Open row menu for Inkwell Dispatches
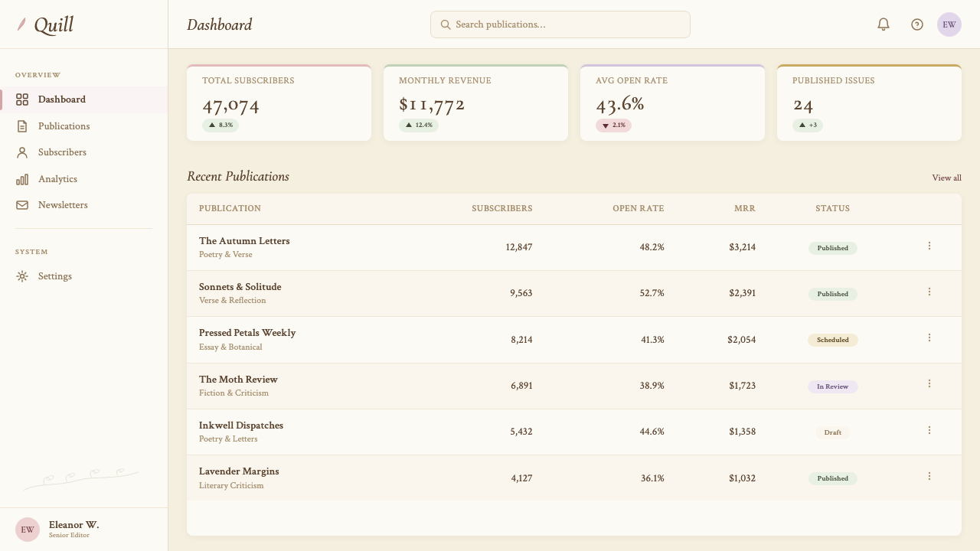980x551 pixels. (x=929, y=430)
